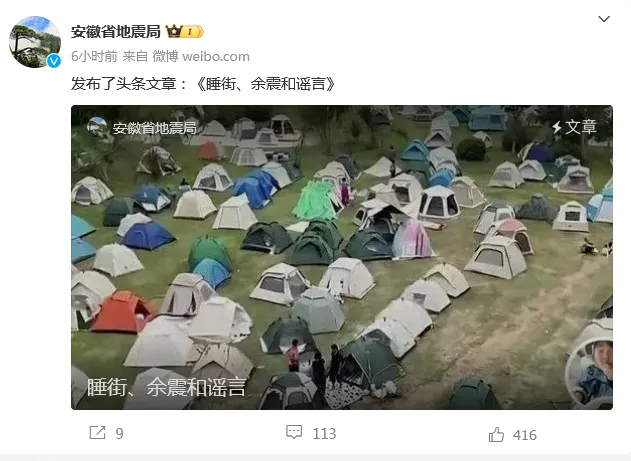Click small avatar watermark inside cover image
This screenshot has height=461, width=631.
tap(97, 127)
